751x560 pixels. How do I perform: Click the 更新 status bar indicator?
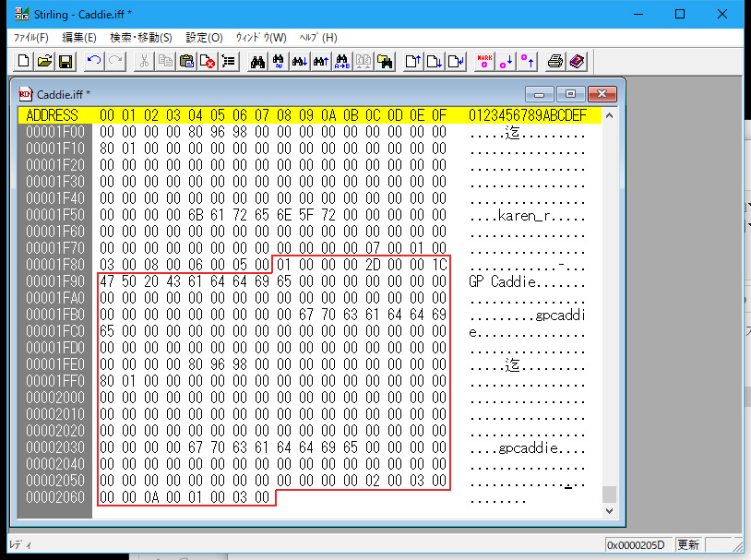pyautogui.click(x=688, y=545)
